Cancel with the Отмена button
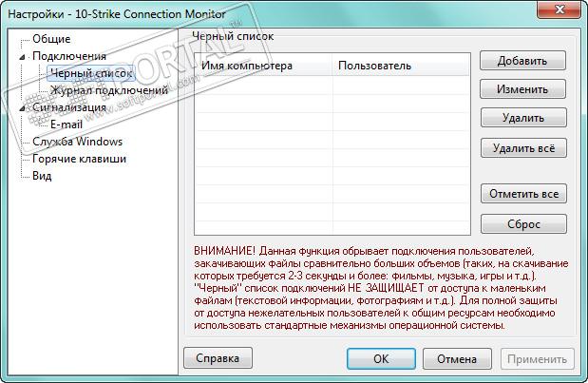 (x=457, y=359)
